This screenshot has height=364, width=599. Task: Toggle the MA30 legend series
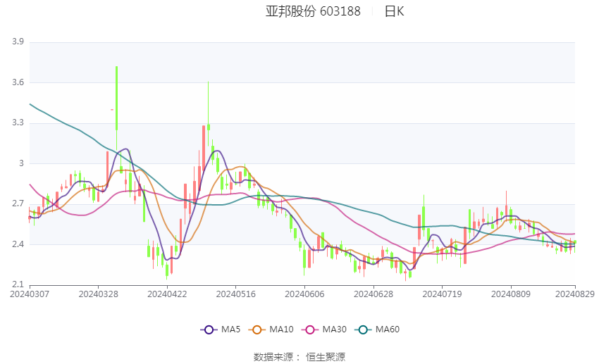[324, 330]
